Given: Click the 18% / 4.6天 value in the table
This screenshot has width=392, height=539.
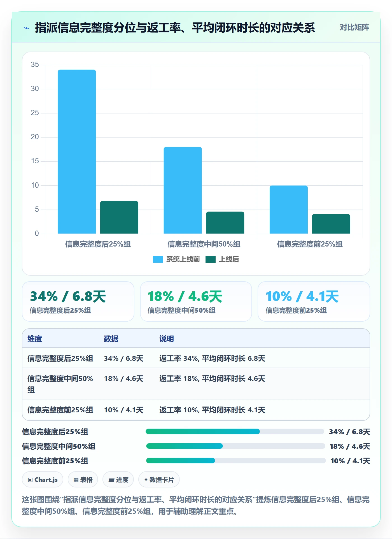Looking at the screenshot, I should pos(124,379).
